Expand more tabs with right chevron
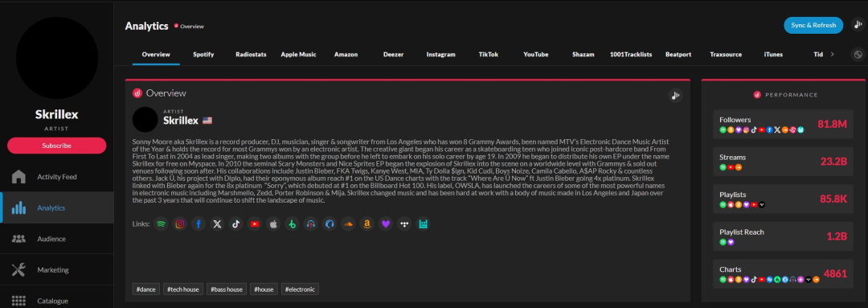The width and height of the screenshot is (868, 308). click(832, 55)
